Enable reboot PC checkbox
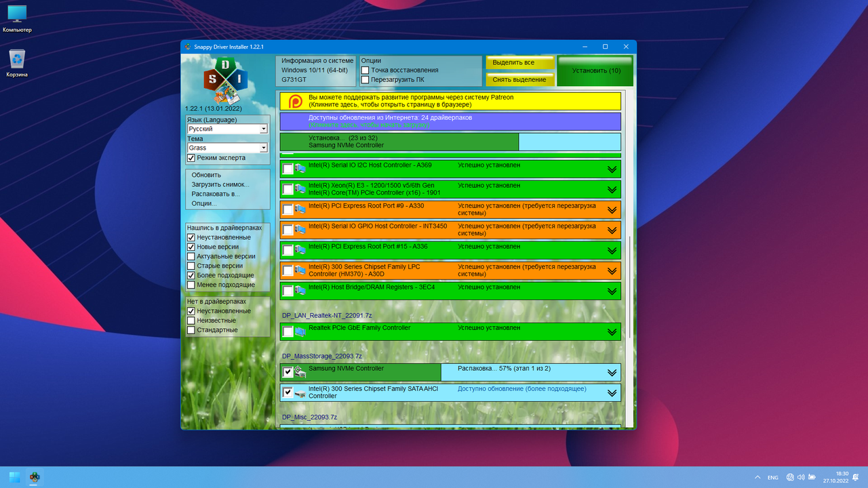The height and width of the screenshot is (488, 868). point(365,79)
